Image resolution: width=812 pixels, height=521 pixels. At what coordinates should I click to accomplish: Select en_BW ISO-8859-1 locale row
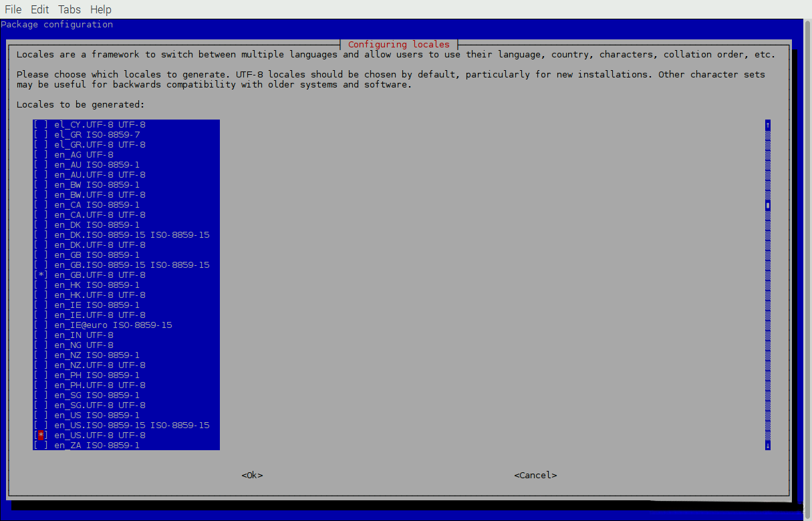[x=126, y=185]
